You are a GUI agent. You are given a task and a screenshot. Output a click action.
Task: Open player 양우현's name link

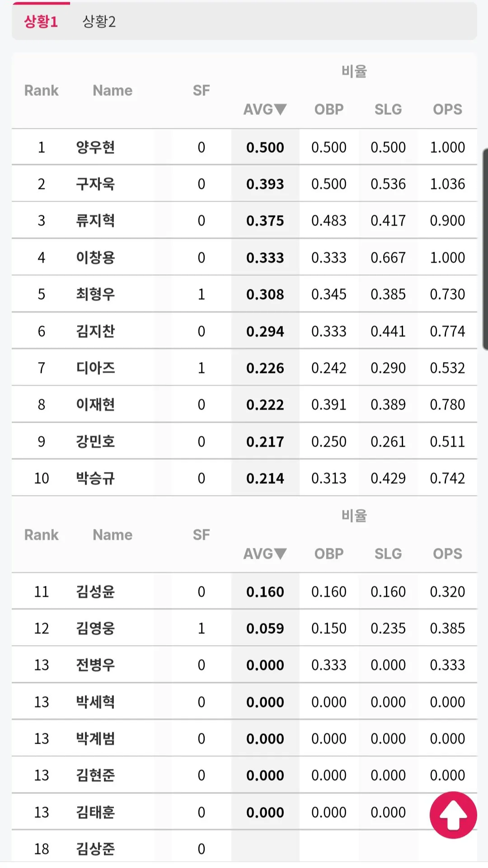tap(95, 147)
